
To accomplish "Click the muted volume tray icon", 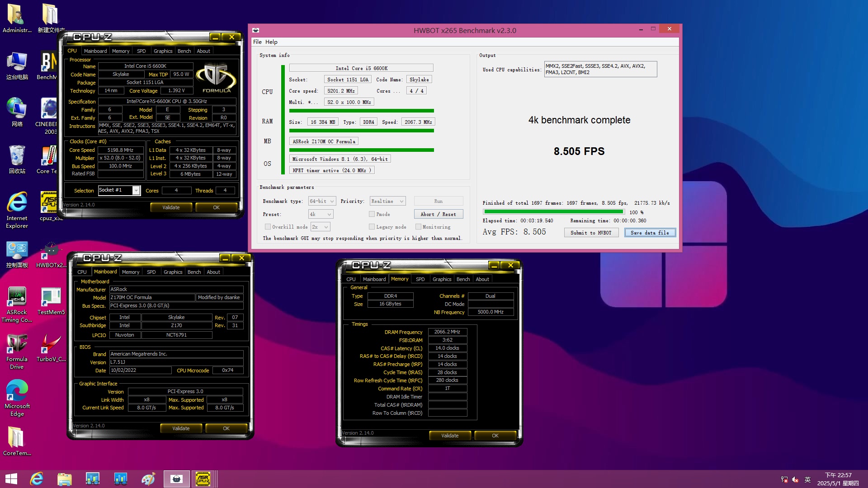I will click(x=795, y=479).
